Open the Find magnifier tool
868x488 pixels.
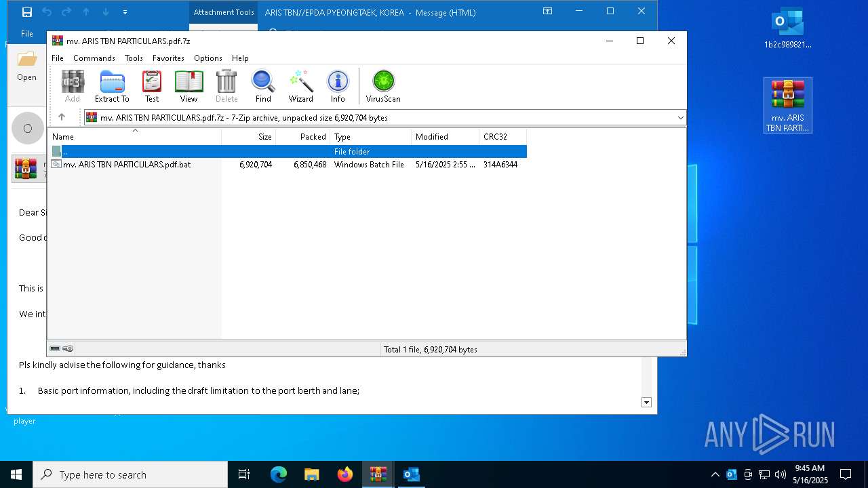[263, 86]
